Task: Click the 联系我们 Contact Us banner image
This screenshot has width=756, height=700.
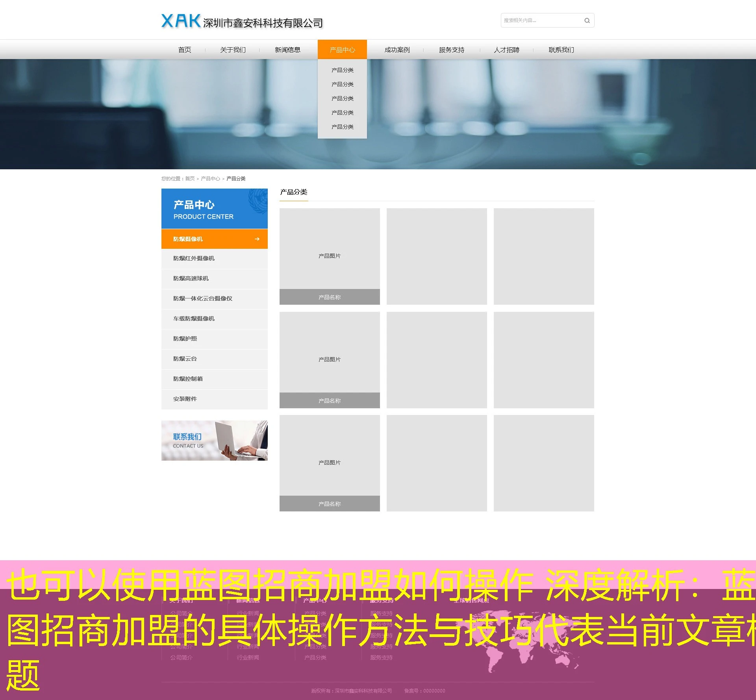Action: pyautogui.click(x=214, y=440)
